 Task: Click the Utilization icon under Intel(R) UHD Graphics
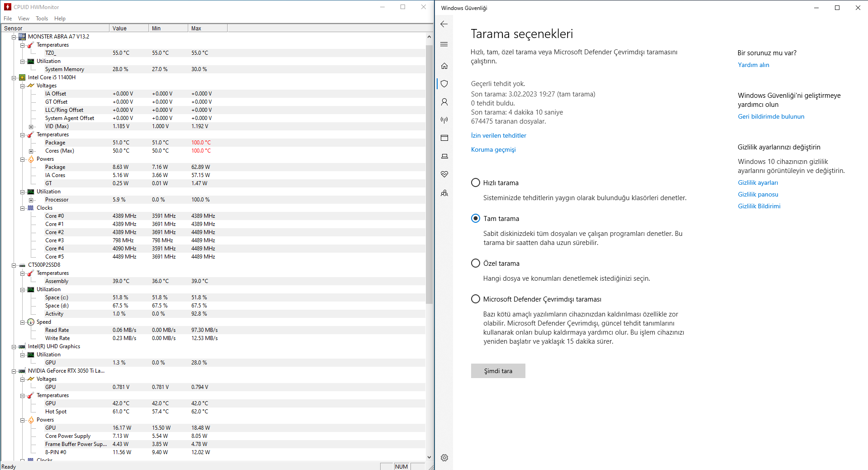pos(31,355)
